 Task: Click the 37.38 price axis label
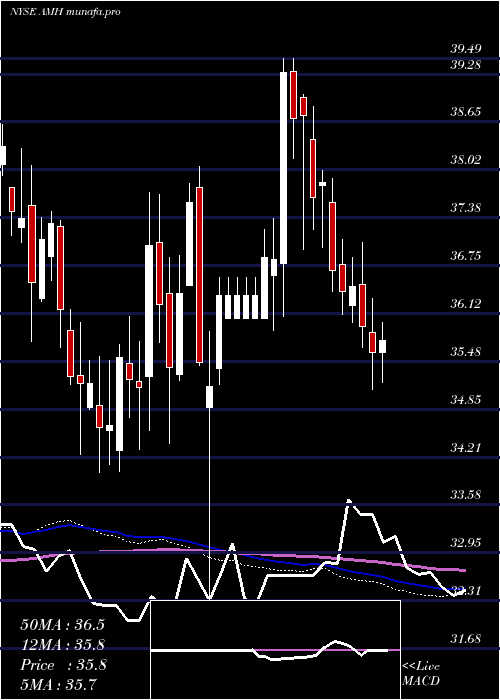466,208
